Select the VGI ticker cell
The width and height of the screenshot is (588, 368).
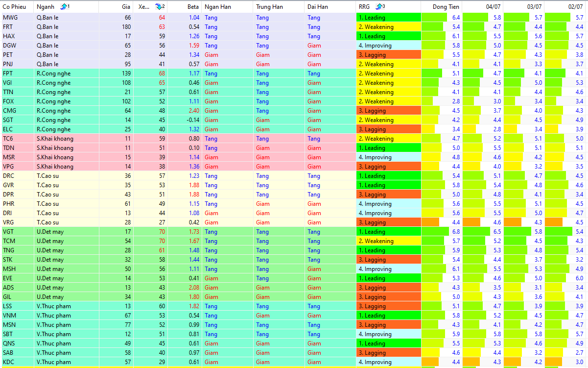tap(17, 83)
